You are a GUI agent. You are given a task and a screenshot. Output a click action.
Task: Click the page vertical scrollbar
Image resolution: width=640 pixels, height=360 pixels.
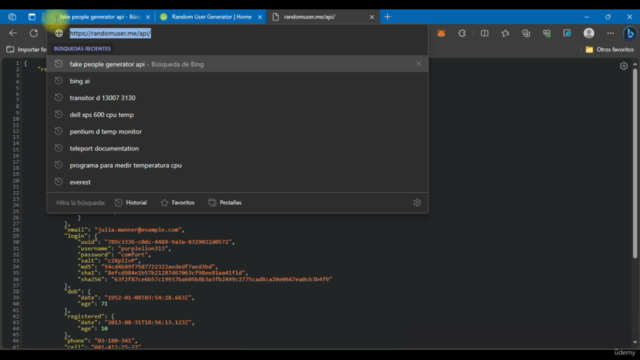click(635, 163)
